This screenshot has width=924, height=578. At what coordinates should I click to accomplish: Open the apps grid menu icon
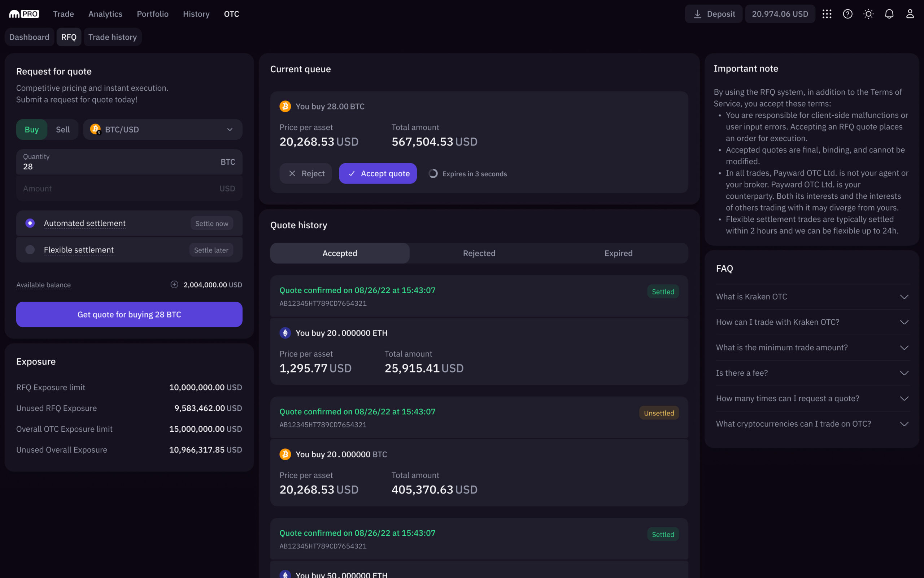click(827, 14)
